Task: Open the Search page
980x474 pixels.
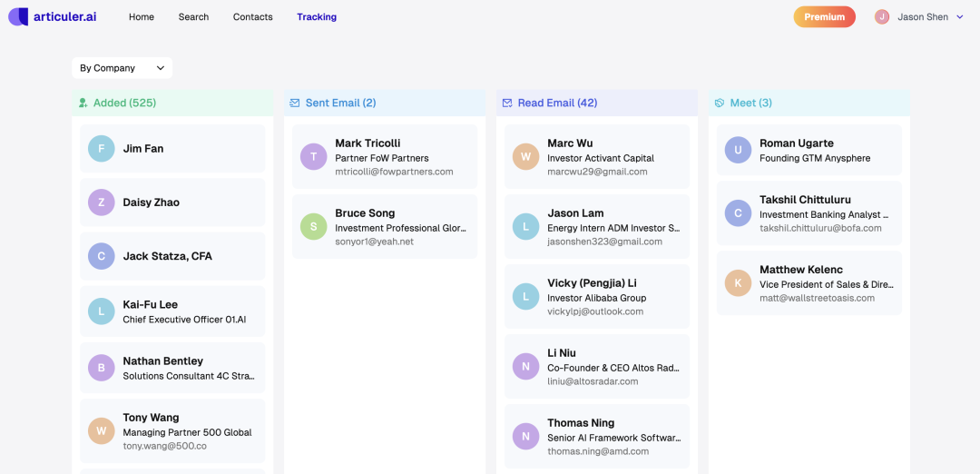Action: click(x=193, y=17)
